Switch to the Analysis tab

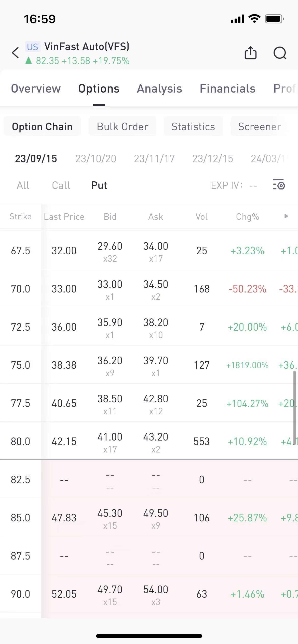(x=159, y=89)
